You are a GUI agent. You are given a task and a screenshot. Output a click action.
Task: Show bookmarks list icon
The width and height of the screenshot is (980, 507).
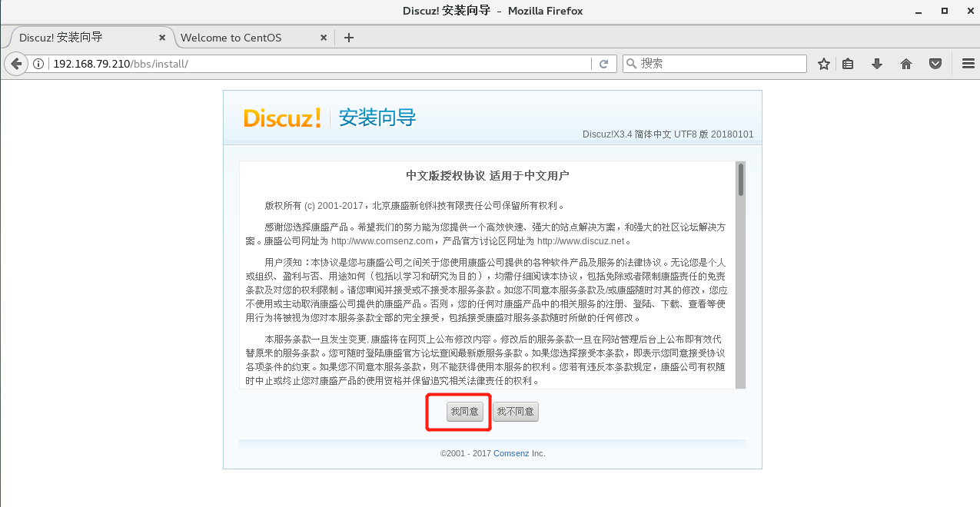pyautogui.click(x=848, y=64)
